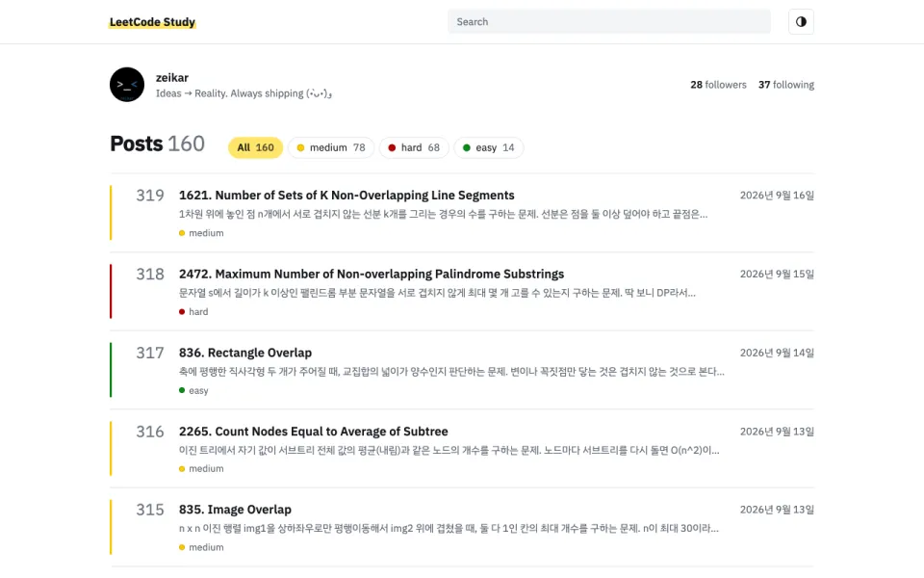Click the post number 316
This screenshot has height=578, width=924.
[x=150, y=432]
